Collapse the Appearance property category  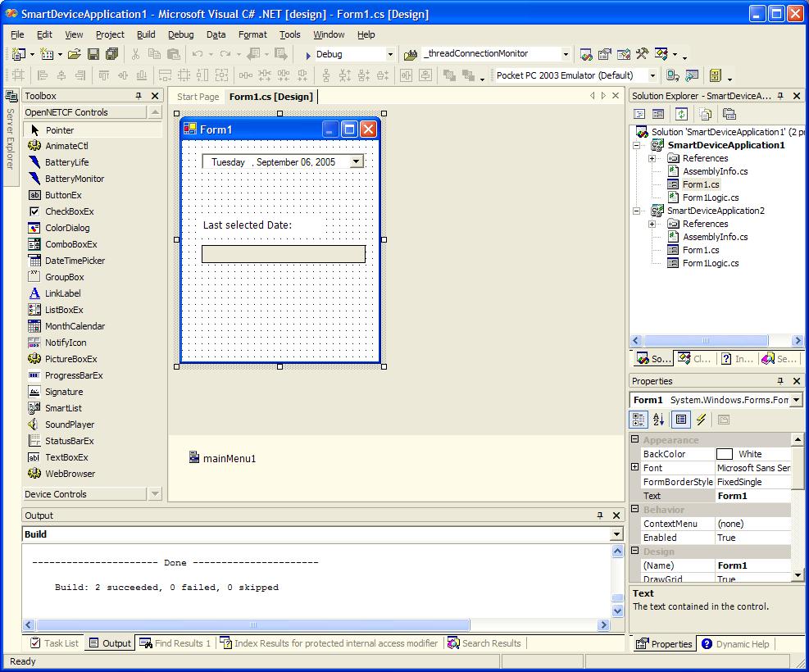click(635, 439)
